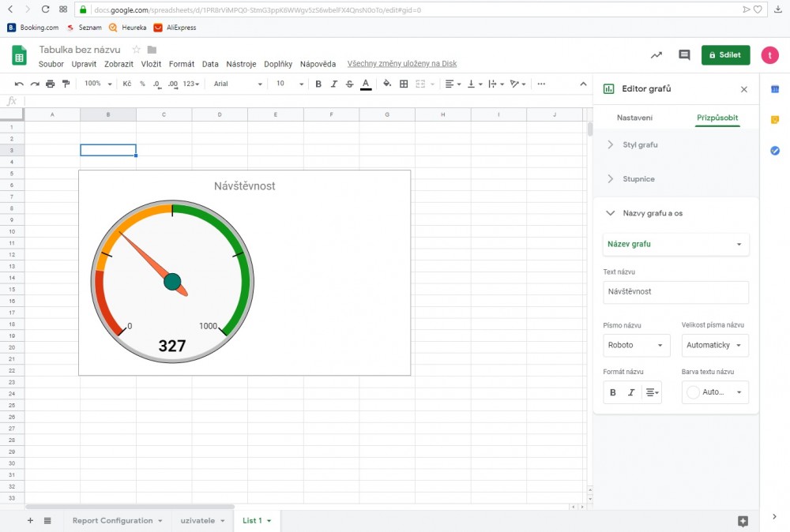Viewport: 790px width, 532px height.
Task: Open the comments speech bubble icon
Action: pyautogui.click(x=684, y=55)
